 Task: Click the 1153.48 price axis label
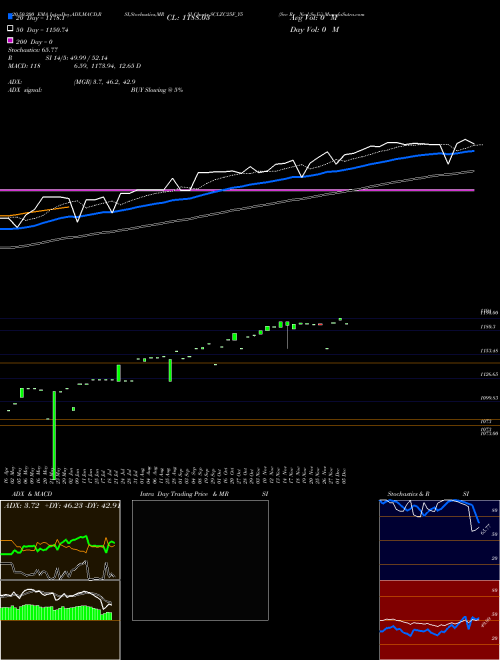489,350
